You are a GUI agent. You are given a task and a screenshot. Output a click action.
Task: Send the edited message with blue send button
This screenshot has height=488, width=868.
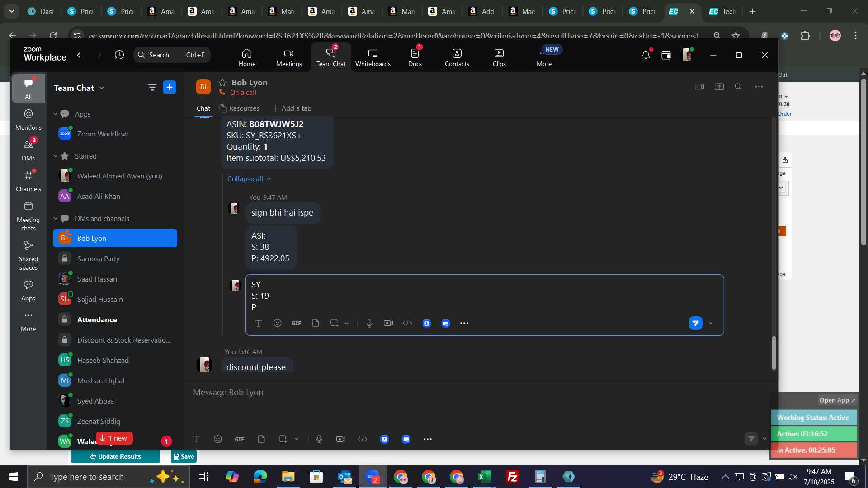click(x=695, y=323)
